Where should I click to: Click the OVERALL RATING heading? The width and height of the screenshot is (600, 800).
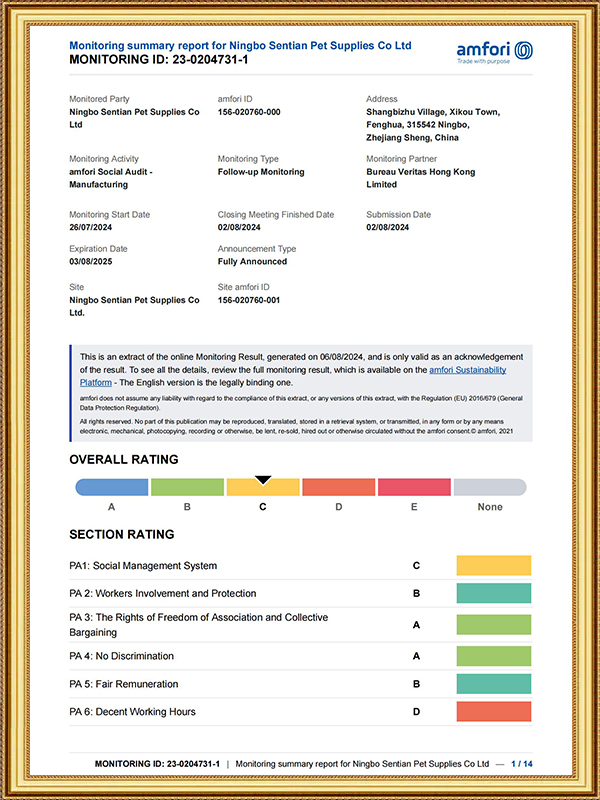click(x=124, y=459)
